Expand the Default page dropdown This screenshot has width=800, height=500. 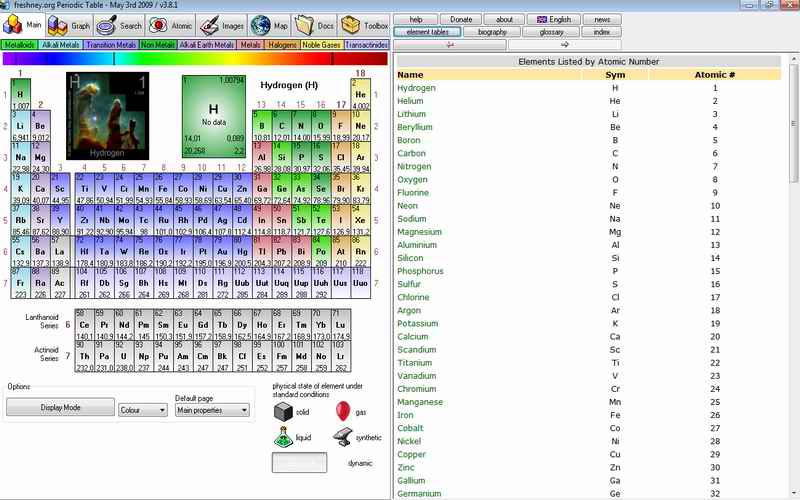click(212, 410)
